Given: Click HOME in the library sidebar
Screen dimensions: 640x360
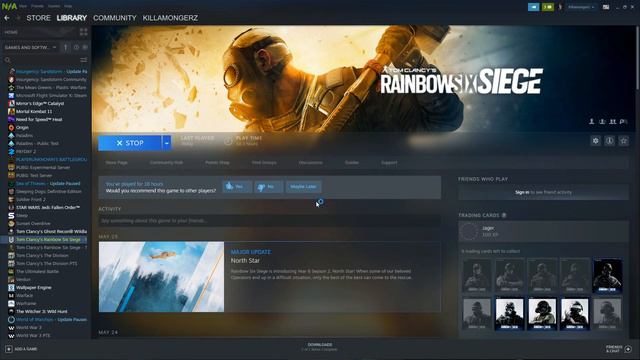Looking at the screenshot, I should pyautogui.click(x=11, y=32).
